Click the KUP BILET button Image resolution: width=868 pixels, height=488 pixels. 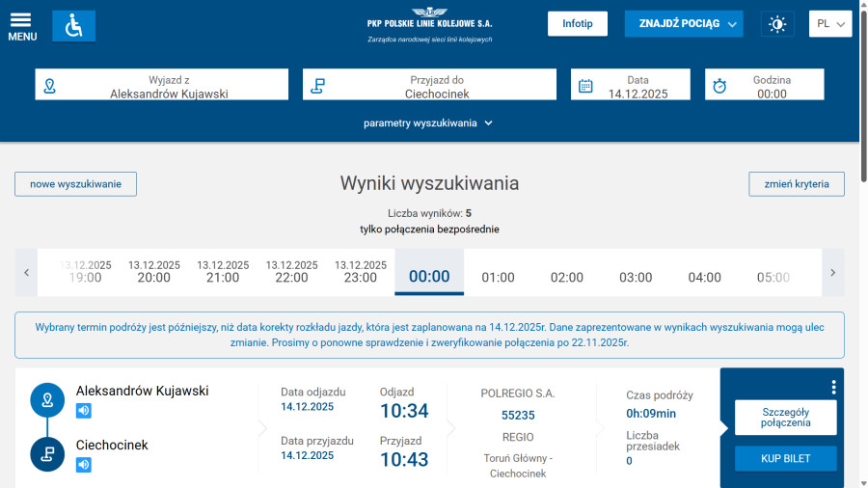pyautogui.click(x=785, y=459)
